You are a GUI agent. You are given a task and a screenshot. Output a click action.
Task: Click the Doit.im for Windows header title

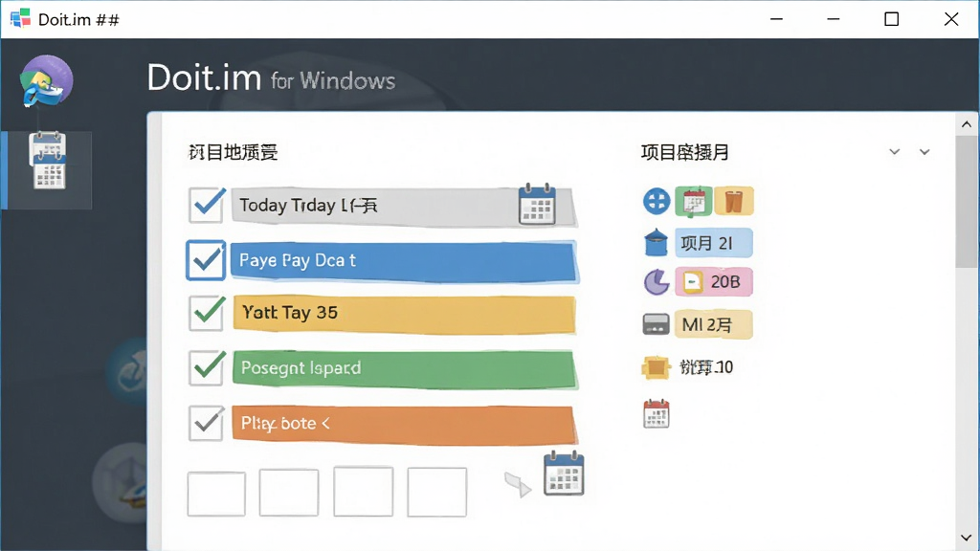[x=271, y=78]
